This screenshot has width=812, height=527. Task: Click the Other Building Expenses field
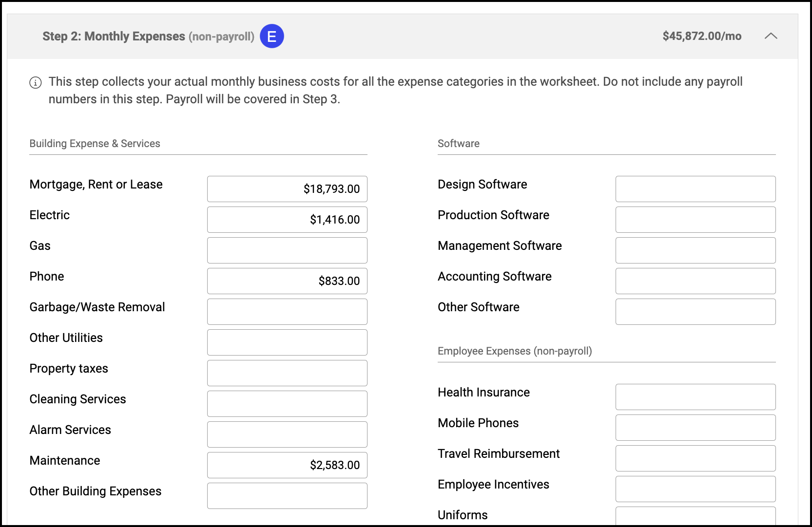(287, 496)
